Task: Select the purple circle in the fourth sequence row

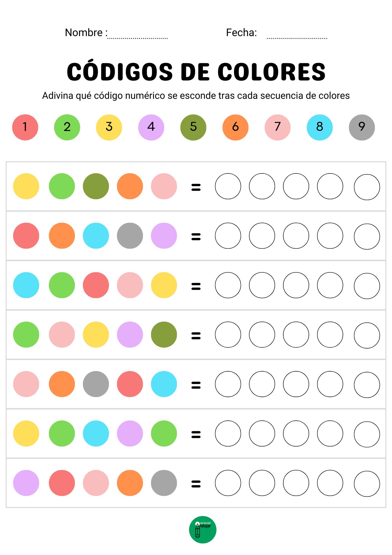Action: point(130,334)
